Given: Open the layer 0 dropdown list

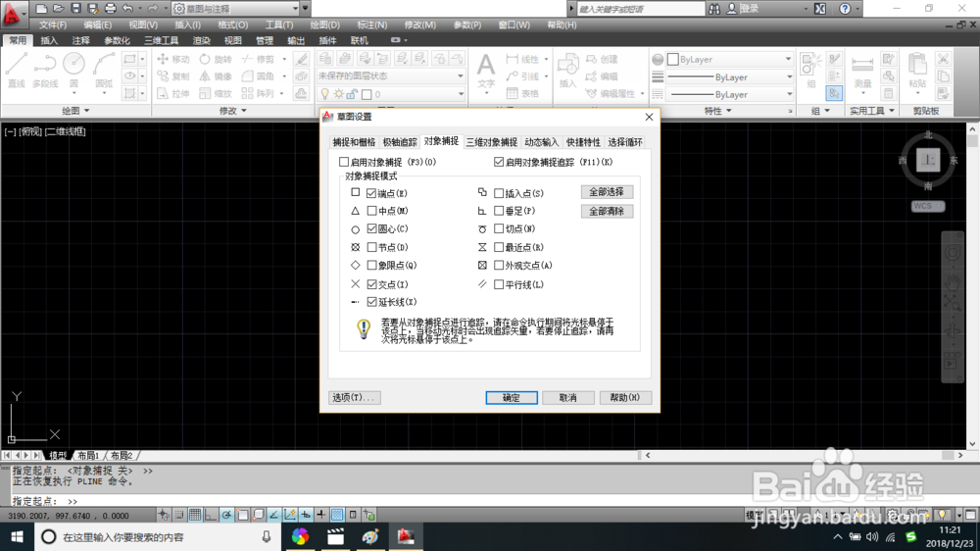Looking at the screenshot, I should (x=461, y=94).
